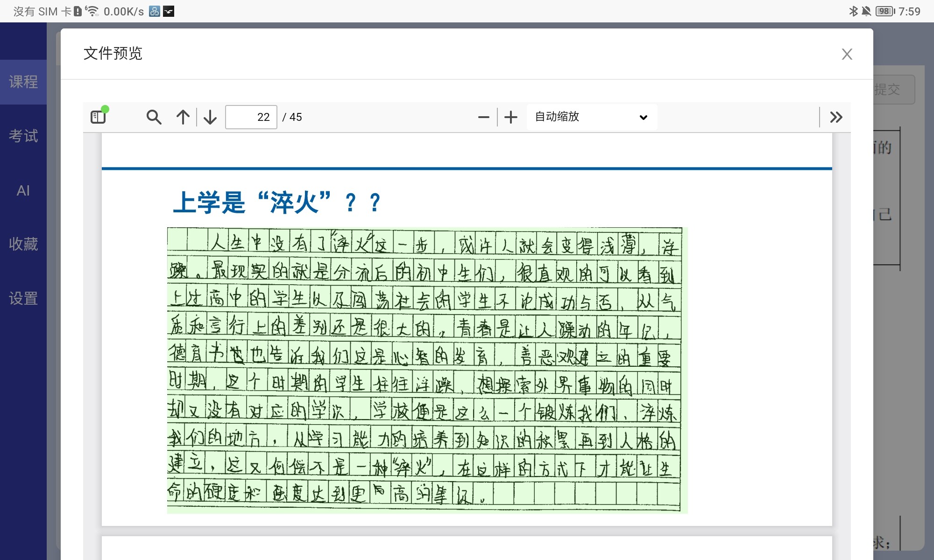
Task: Zoom in with the plus icon
Action: pos(511,117)
